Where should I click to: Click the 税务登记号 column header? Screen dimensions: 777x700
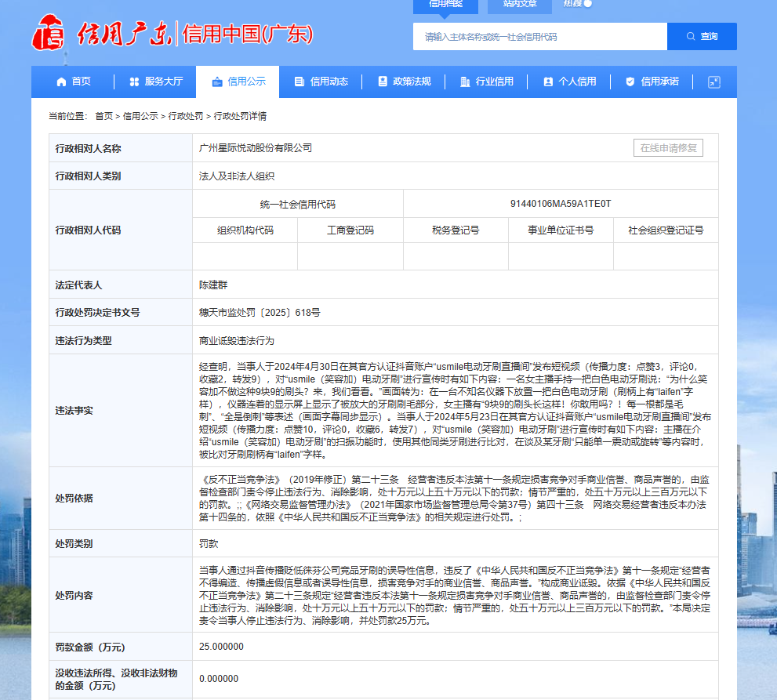pos(456,230)
